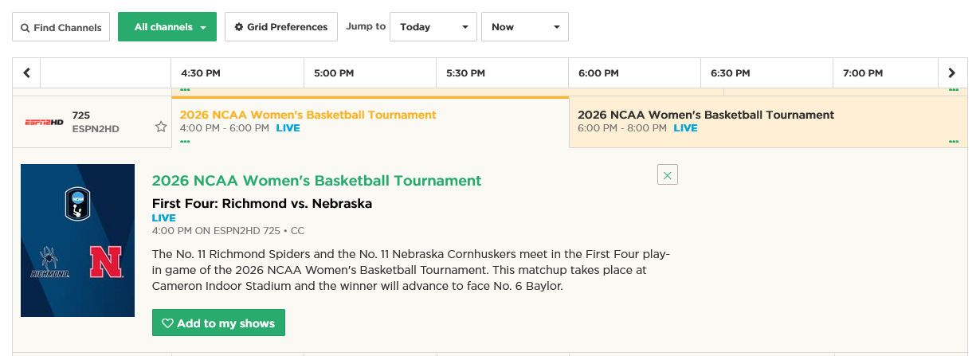Click the ESPN2HD channel logo
980x356 pixels.
coord(44,122)
